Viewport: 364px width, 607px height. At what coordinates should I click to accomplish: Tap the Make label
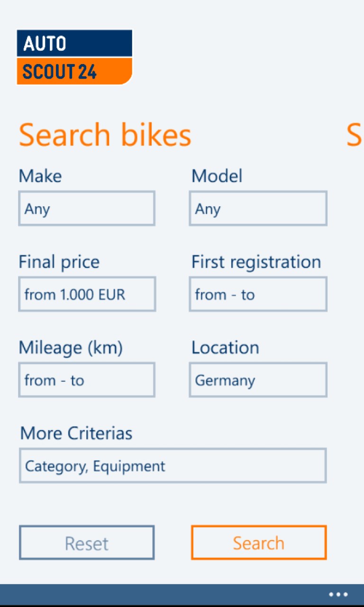point(40,176)
